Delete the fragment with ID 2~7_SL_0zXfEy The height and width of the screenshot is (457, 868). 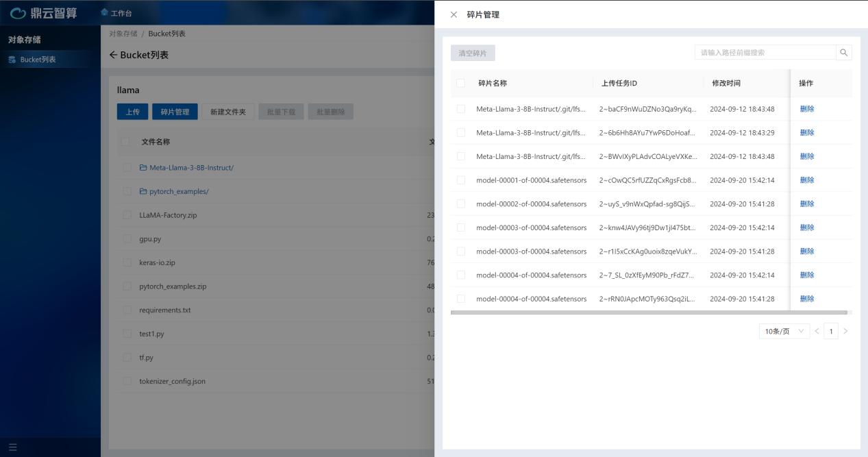[807, 275]
